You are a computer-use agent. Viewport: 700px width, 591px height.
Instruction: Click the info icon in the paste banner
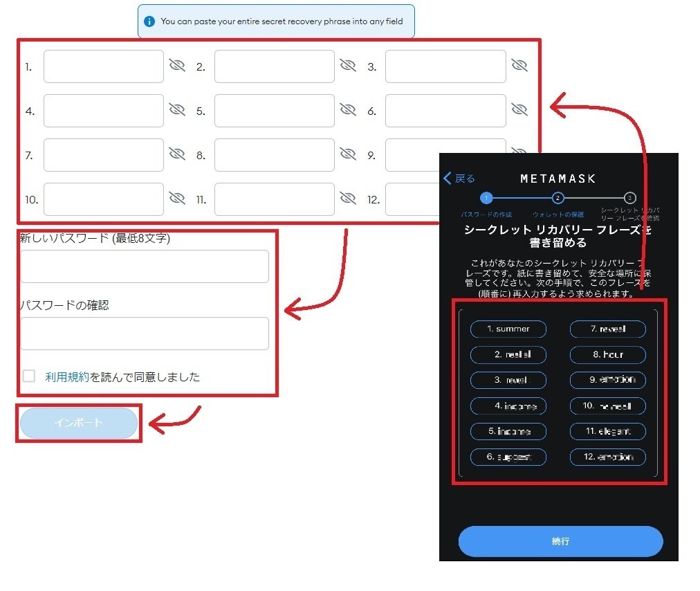pos(149,21)
